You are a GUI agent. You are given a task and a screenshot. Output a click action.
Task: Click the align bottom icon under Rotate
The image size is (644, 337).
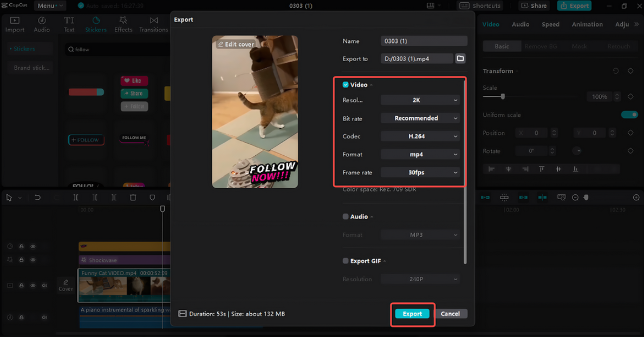tap(575, 169)
